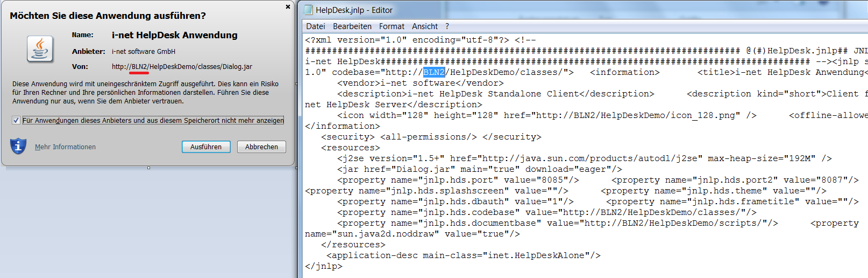This screenshot has width=868, height=278.
Task: Open the Mehr Informationen link
Action: (65, 147)
